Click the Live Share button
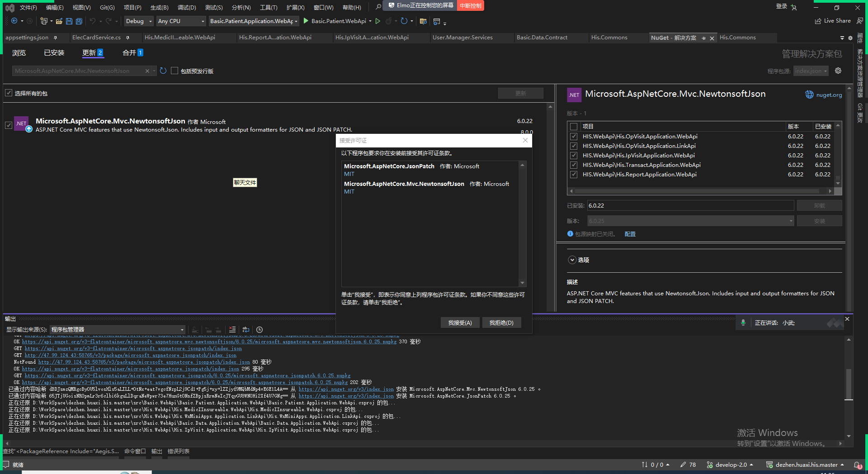Image resolution: width=868 pixels, height=474 pixels. [x=833, y=21]
